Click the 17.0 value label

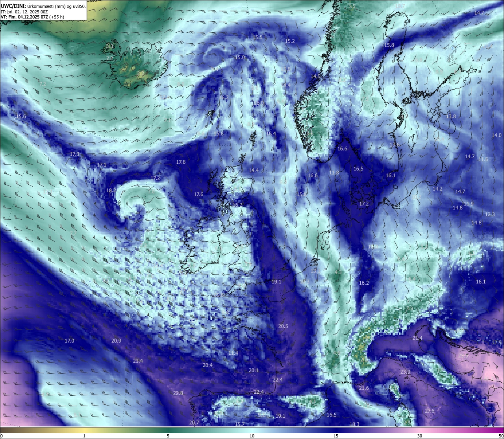tap(69, 341)
